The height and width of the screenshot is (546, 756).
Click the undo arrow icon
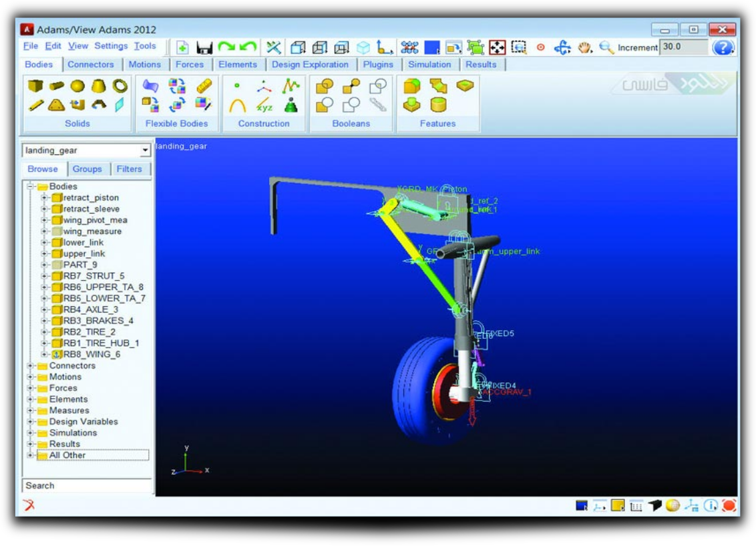click(248, 47)
